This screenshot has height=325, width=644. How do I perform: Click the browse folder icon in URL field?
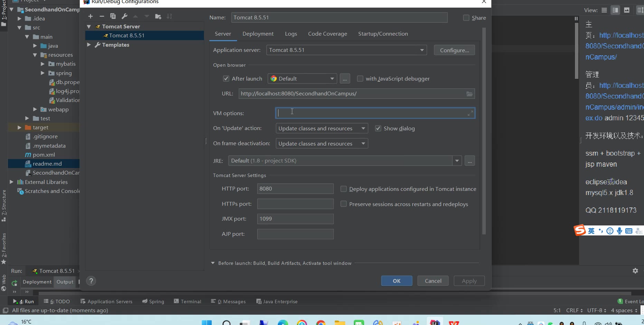pyautogui.click(x=469, y=94)
